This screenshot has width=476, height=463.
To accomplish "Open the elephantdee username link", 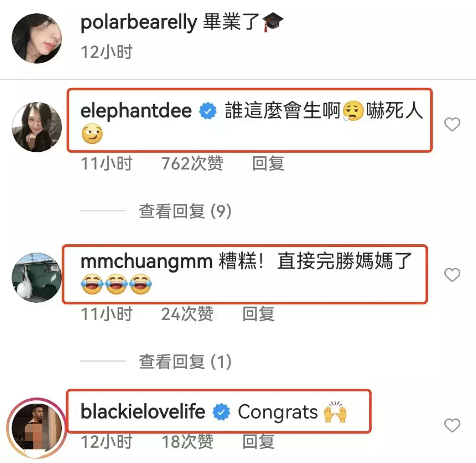I will [x=136, y=110].
